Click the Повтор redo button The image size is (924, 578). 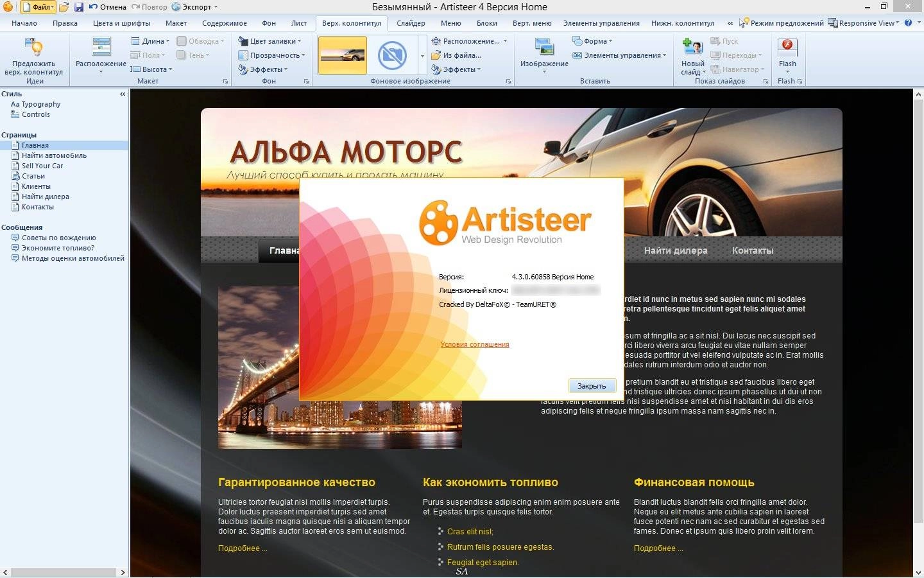point(150,7)
